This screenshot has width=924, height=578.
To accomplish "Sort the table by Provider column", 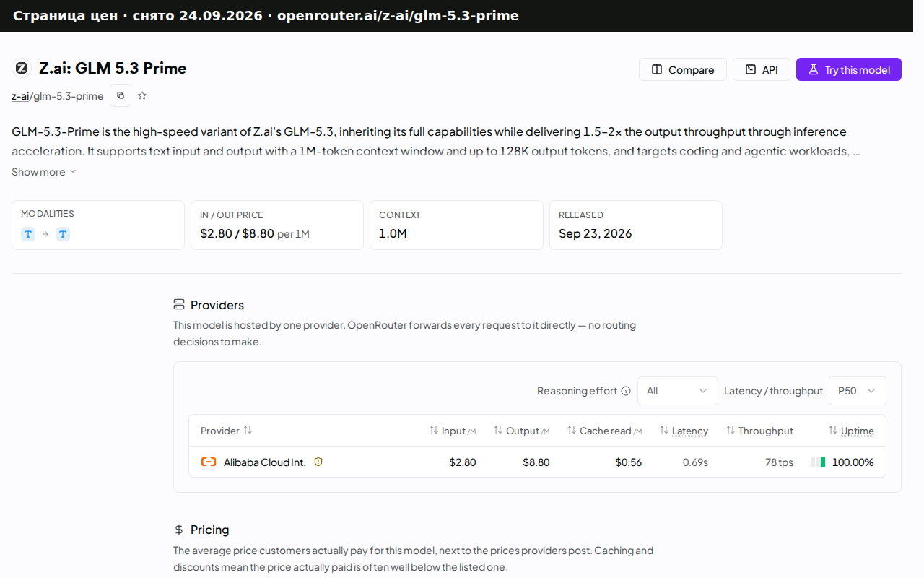I will pos(226,431).
